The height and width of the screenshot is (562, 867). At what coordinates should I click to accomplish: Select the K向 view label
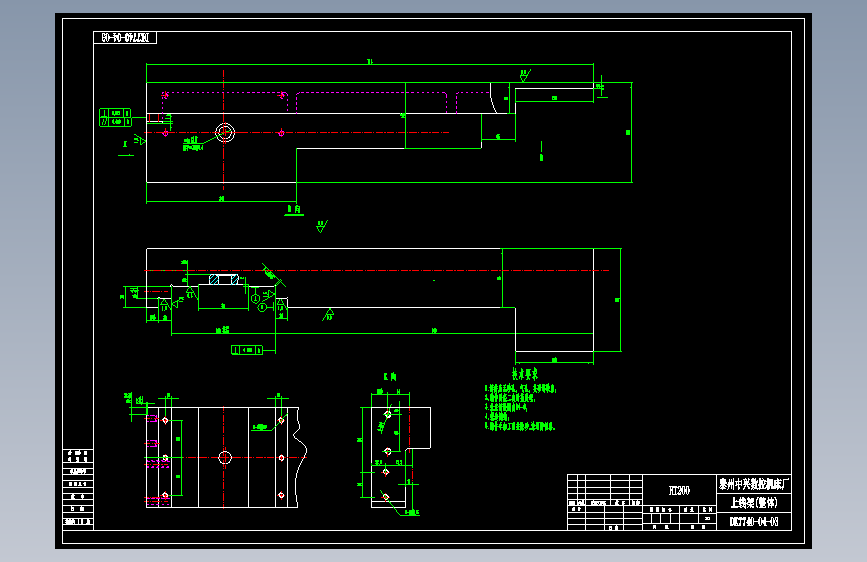click(390, 377)
